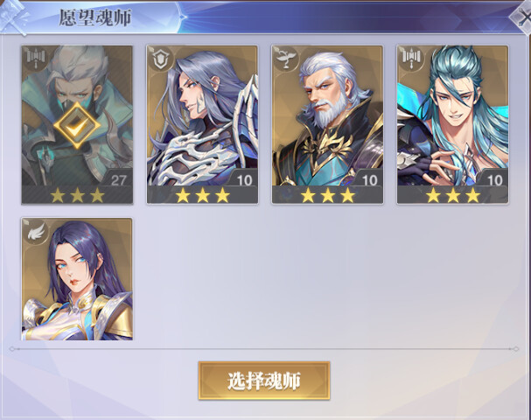This screenshot has width=531, height=420.
Task: Click the shield class icon on silver-haired card
Action: pos(158,59)
